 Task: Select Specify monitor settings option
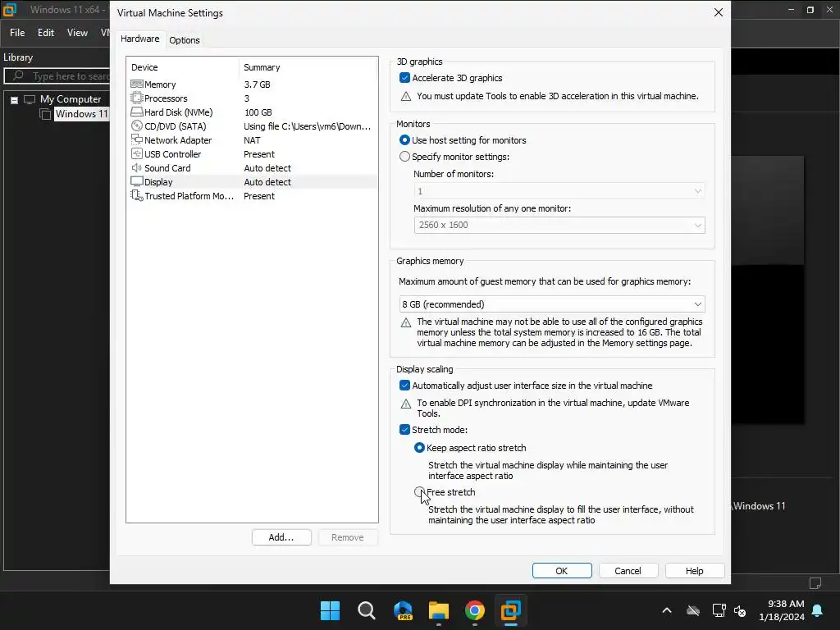[405, 157]
